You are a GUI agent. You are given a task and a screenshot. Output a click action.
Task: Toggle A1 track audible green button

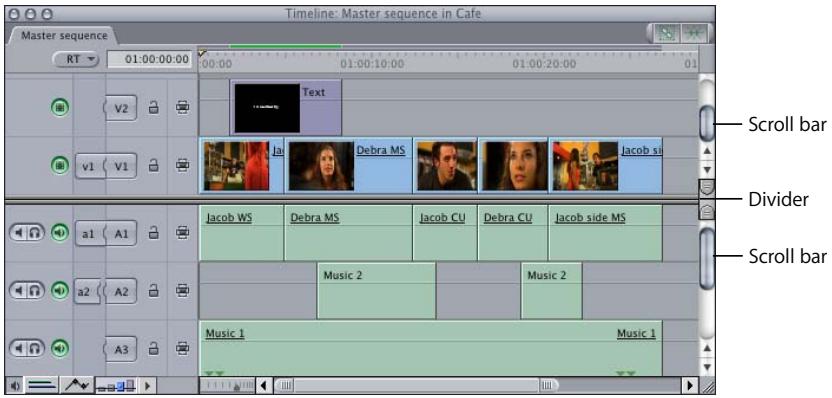point(60,233)
